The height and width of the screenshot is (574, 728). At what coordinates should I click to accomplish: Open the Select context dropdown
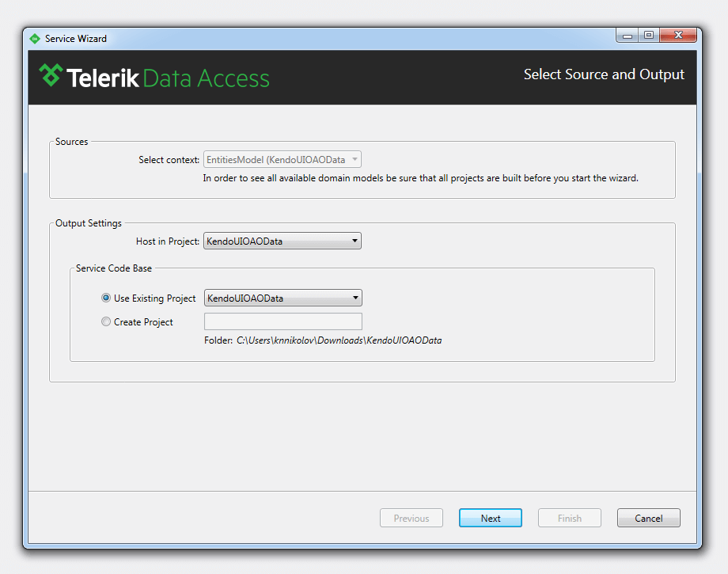tap(282, 159)
